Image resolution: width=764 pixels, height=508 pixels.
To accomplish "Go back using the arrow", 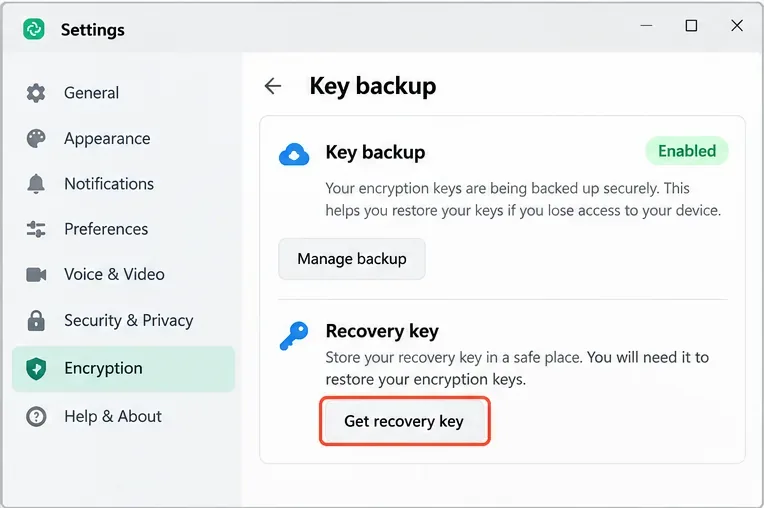I will pos(273,86).
